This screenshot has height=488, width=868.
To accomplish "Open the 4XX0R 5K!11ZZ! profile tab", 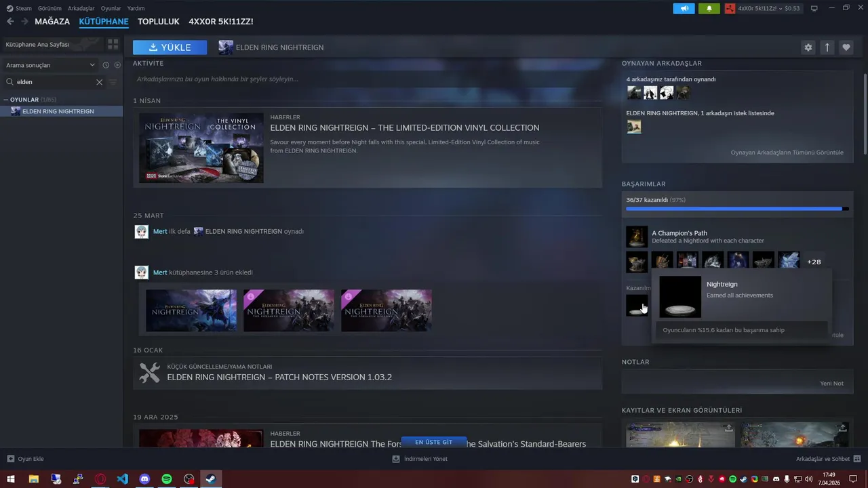I will [x=221, y=22].
